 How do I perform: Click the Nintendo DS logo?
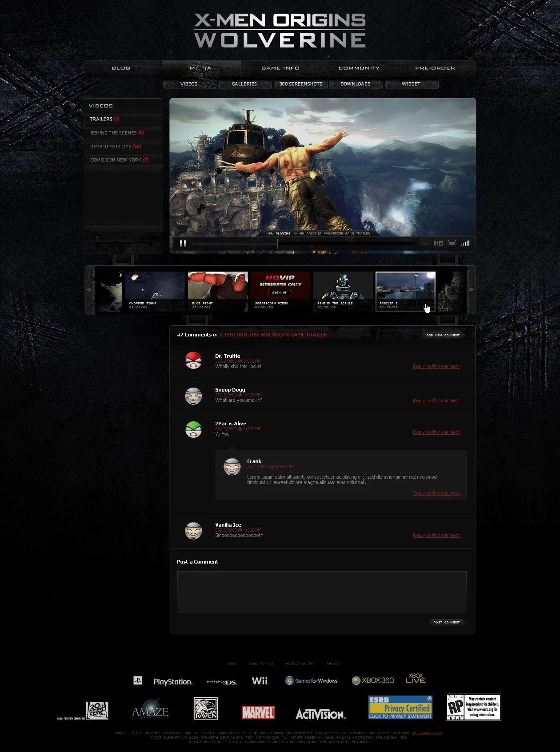[x=222, y=682]
